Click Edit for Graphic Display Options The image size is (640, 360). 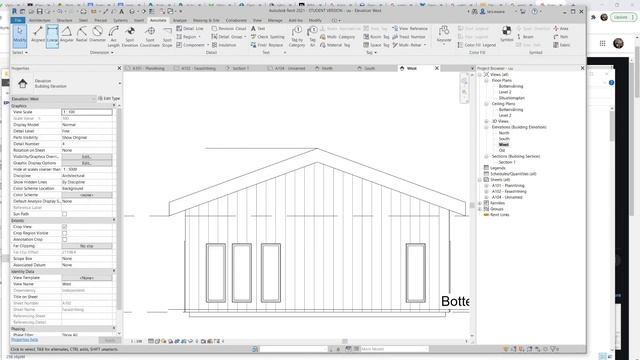(x=87, y=163)
